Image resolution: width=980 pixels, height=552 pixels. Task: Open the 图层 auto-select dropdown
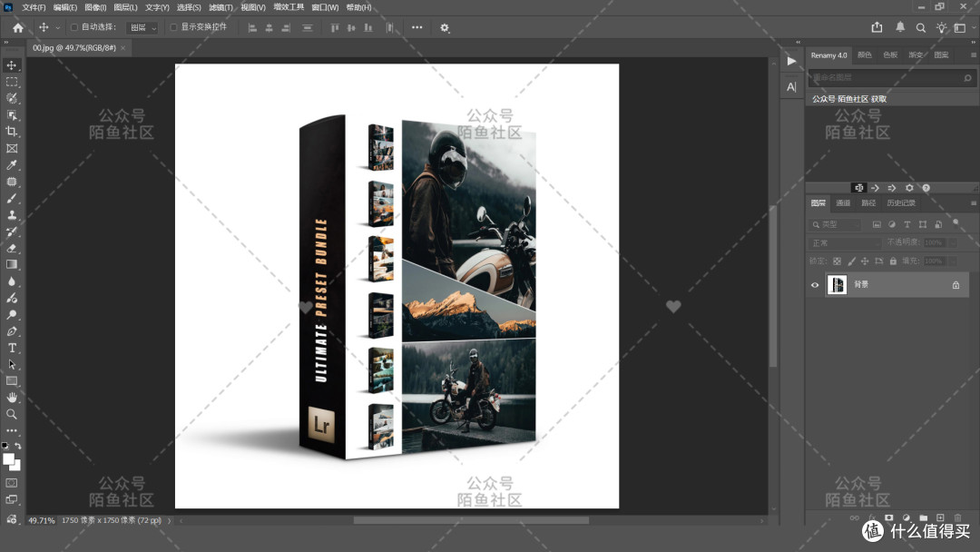click(x=142, y=27)
